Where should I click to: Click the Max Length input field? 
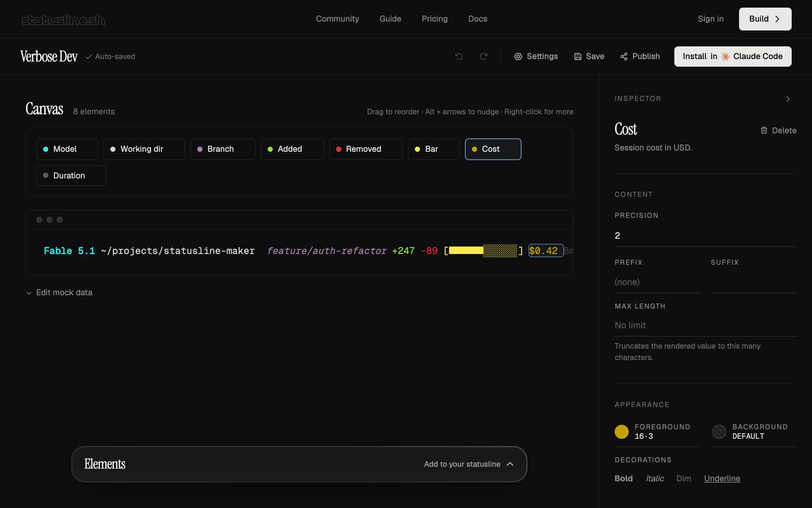point(705,325)
